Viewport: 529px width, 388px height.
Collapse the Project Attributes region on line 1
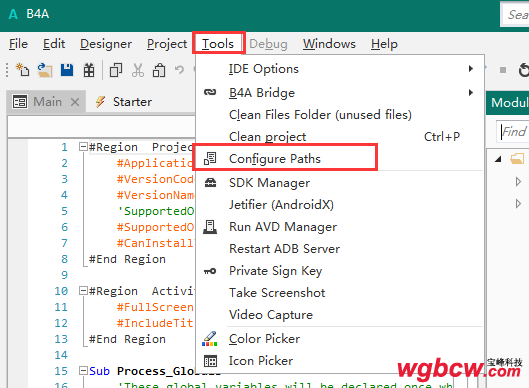coord(83,147)
